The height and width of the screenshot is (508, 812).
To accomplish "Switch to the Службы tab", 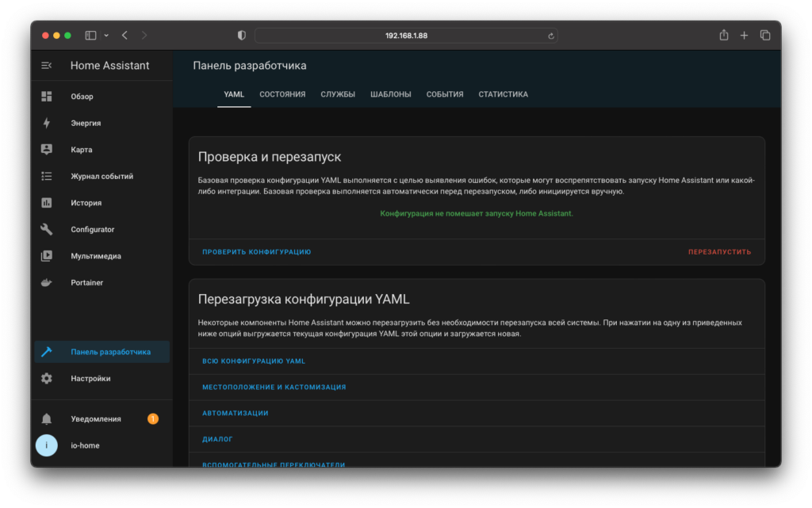I will [338, 94].
